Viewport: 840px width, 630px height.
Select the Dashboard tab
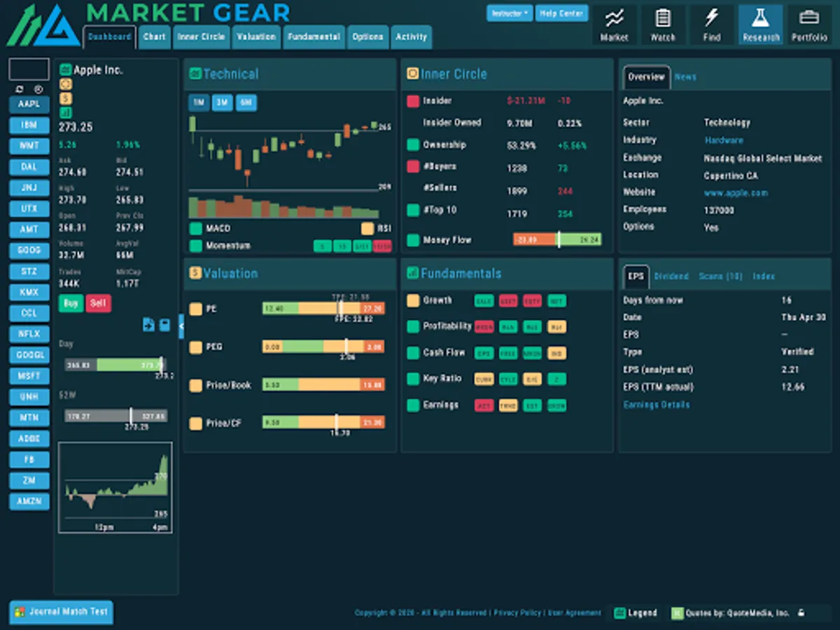click(x=109, y=37)
